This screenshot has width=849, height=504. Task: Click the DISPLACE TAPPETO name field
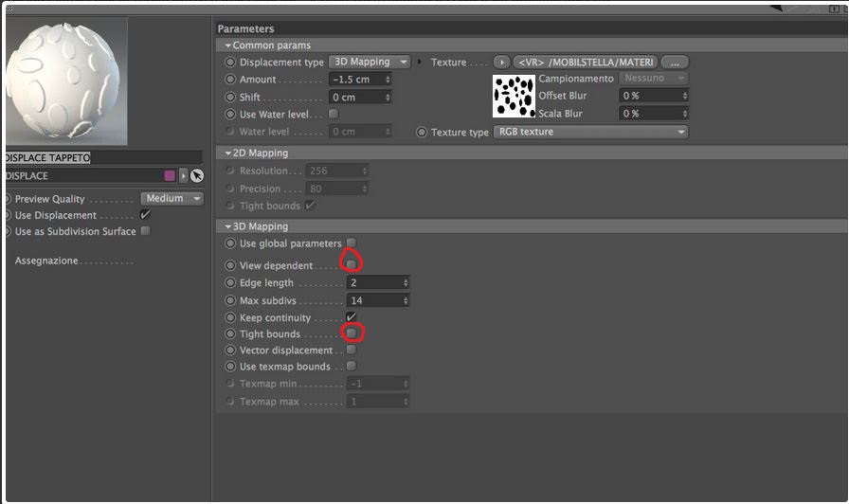(x=103, y=157)
